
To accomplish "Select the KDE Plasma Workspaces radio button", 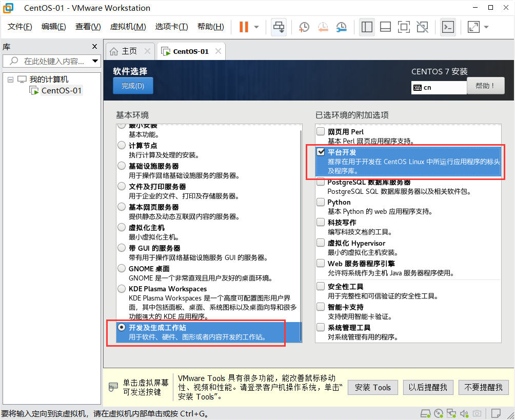I will tap(122, 289).
